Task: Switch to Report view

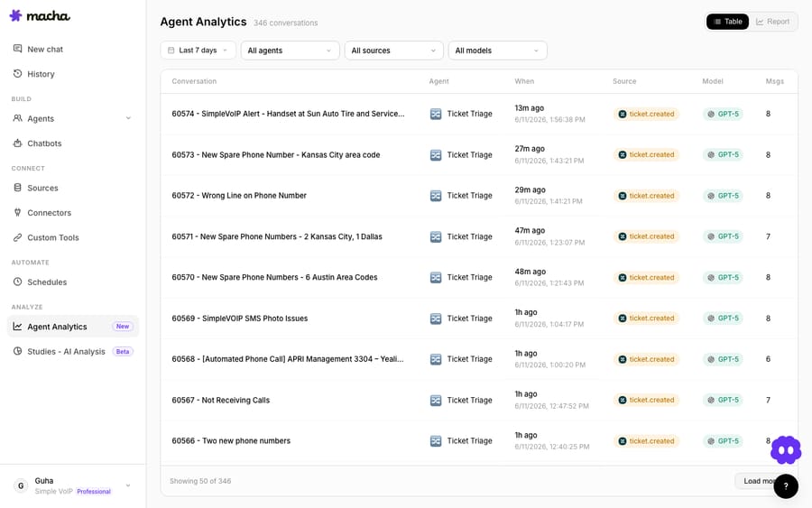Action: (x=772, y=22)
